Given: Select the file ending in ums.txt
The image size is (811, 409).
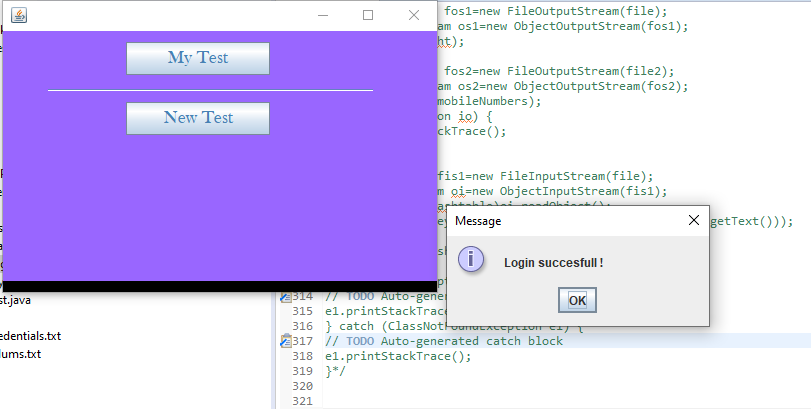Looking at the screenshot, I should [20, 354].
